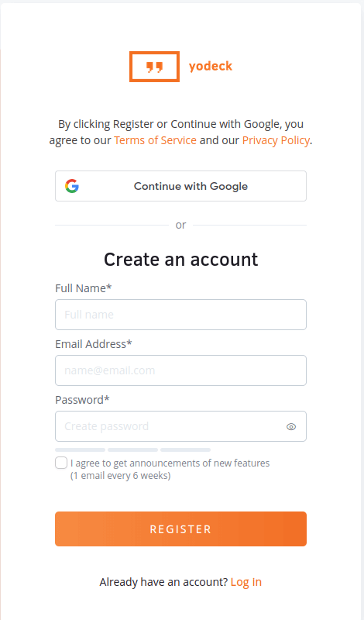Click the Password* field label

click(x=82, y=400)
